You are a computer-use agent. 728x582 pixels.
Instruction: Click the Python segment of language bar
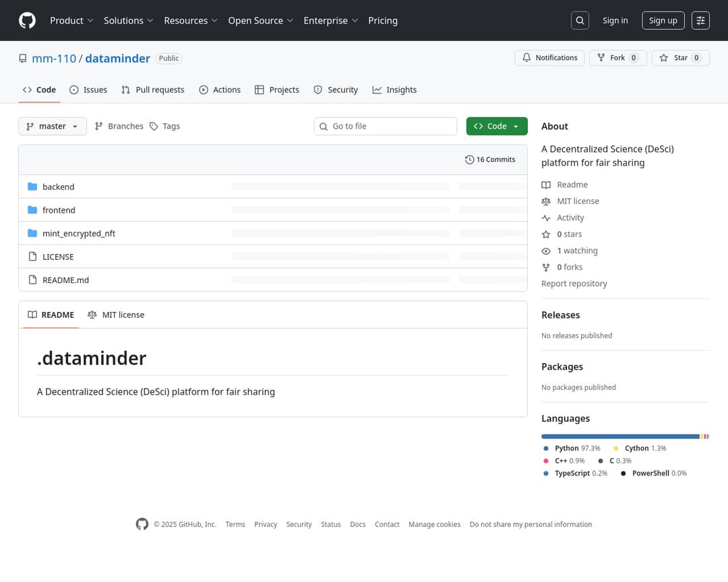[x=620, y=437]
